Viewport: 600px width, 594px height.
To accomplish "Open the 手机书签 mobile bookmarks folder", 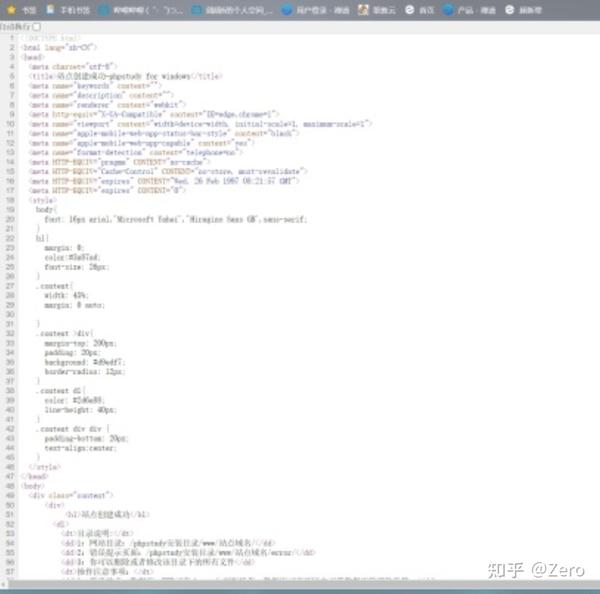I will point(68,10).
